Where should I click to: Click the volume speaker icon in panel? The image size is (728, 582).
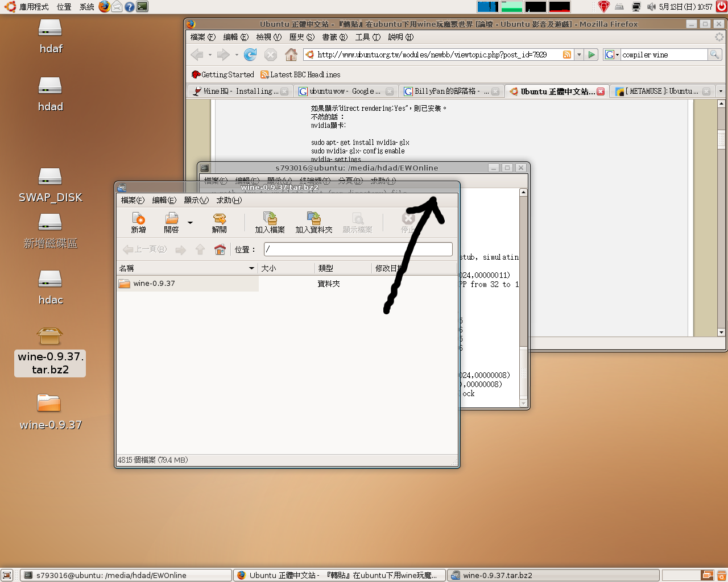651,7
